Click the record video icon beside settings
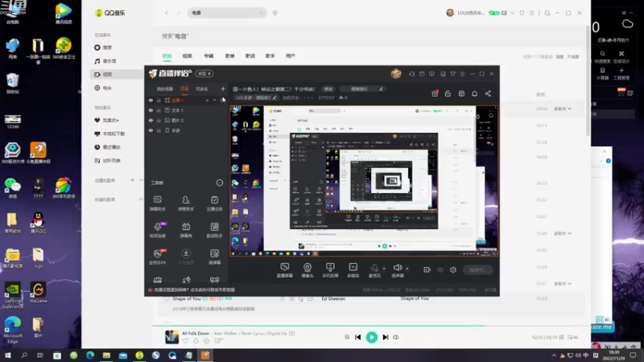Viewport: 644px width, 362px height. tap(427, 269)
